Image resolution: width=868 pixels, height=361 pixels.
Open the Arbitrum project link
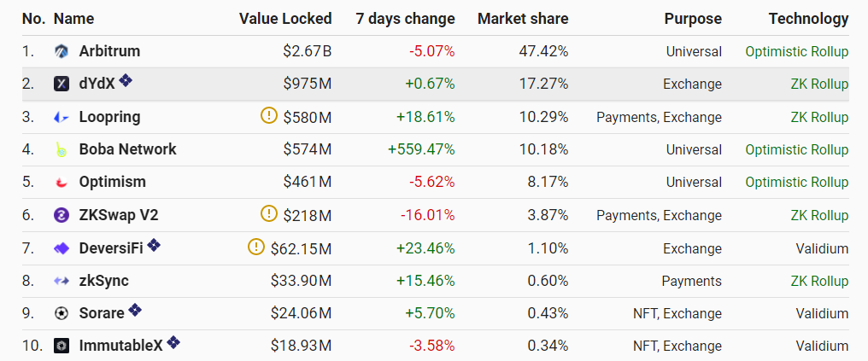(109, 51)
